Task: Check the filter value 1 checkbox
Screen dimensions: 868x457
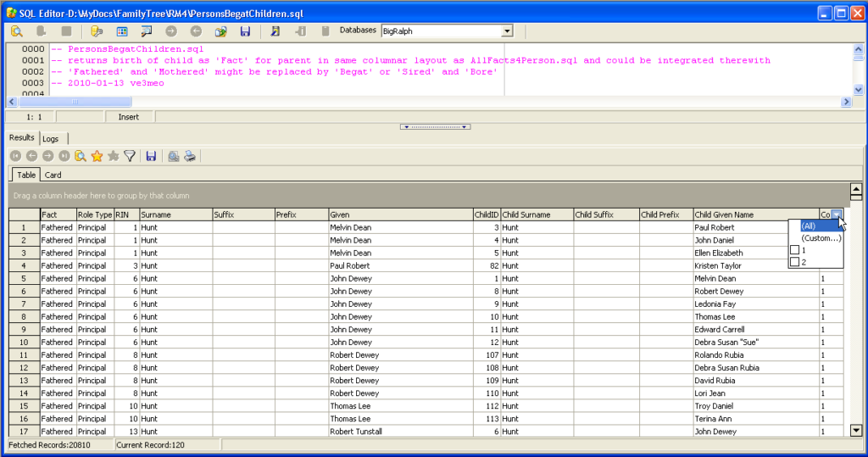Action: pos(795,250)
